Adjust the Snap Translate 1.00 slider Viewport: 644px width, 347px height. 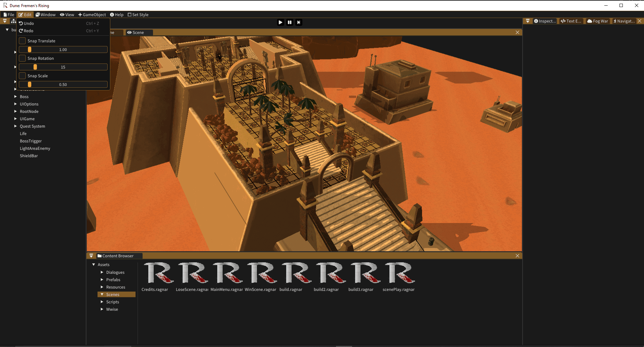click(63, 49)
